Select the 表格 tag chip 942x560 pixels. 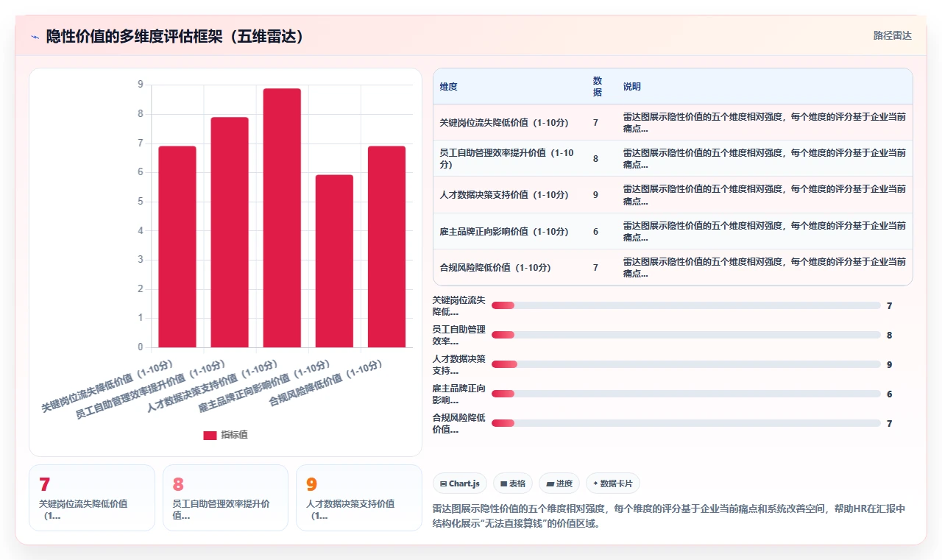[512, 483]
